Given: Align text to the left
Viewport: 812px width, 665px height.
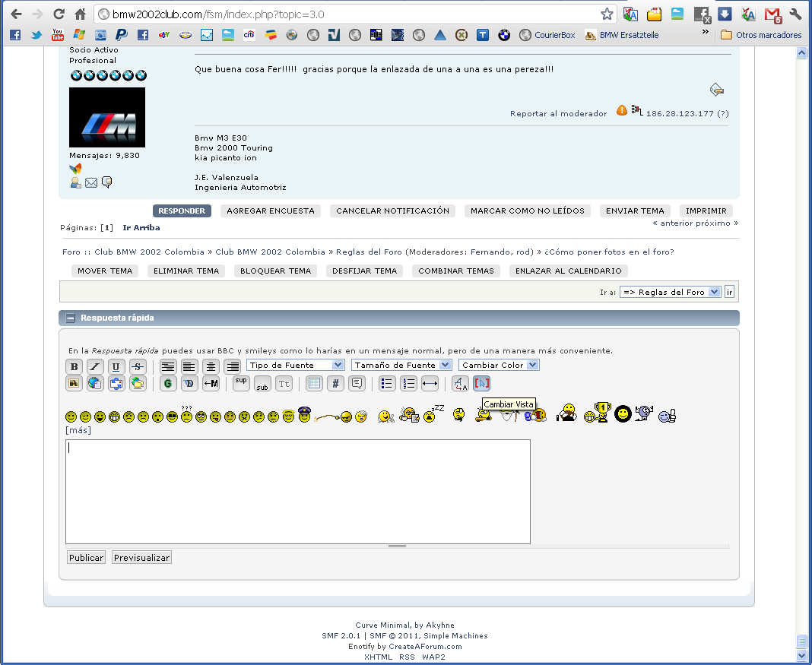Looking at the screenshot, I should tap(189, 366).
